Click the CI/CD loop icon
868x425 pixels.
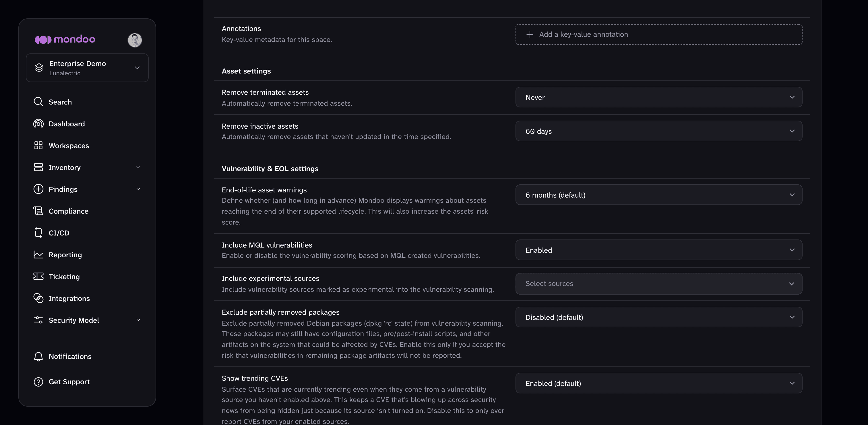click(38, 233)
